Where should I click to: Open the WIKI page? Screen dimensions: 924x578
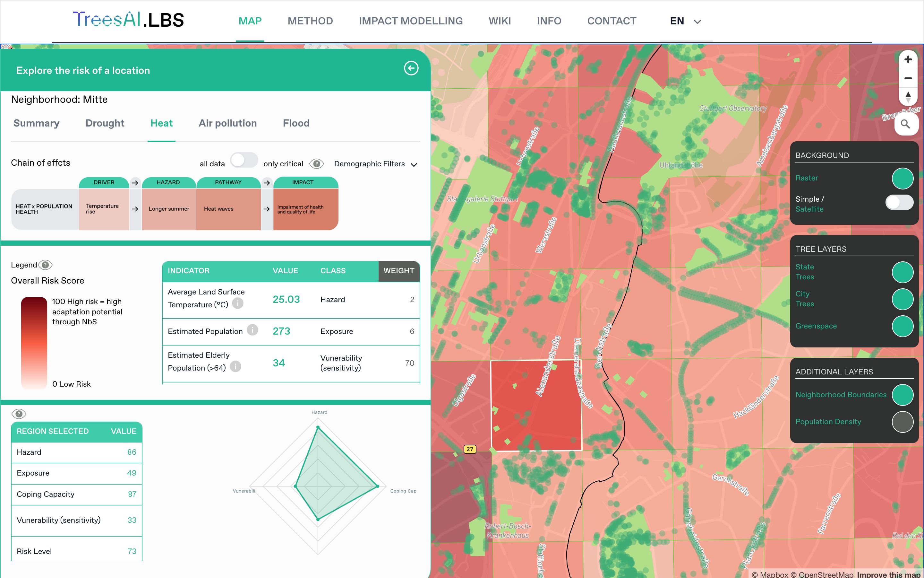click(x=500, y=21)
